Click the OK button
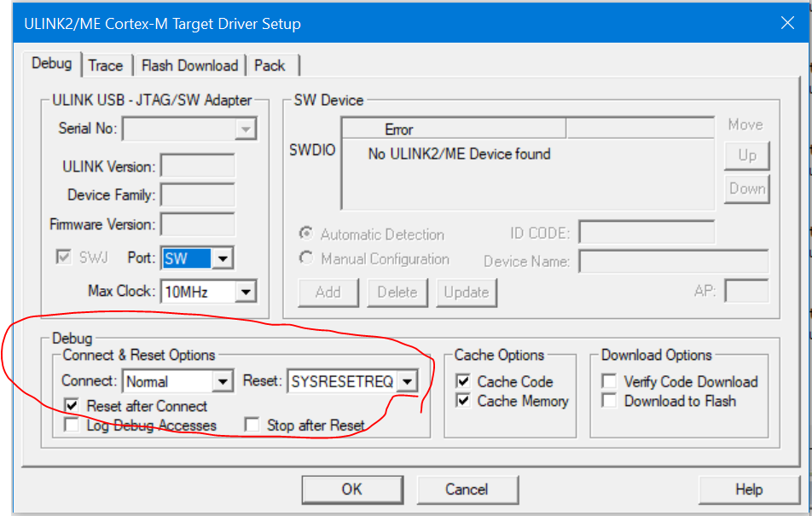 point(352,490)
